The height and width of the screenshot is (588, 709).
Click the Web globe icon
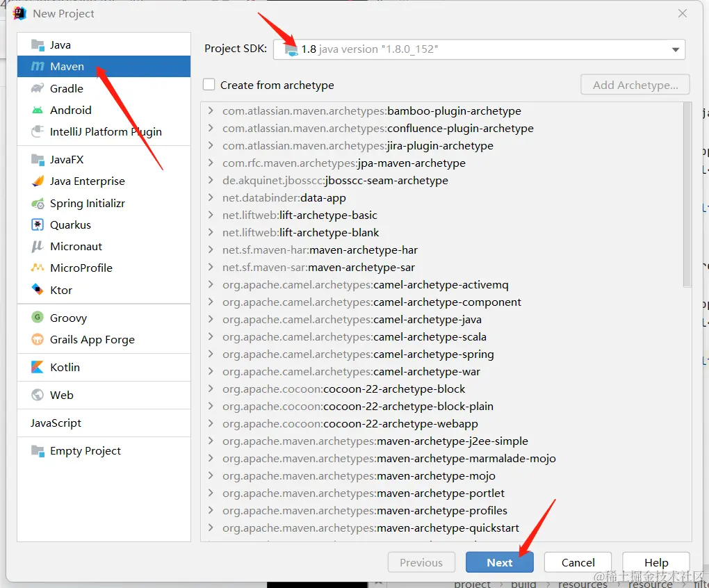click(x=38, y=395)
